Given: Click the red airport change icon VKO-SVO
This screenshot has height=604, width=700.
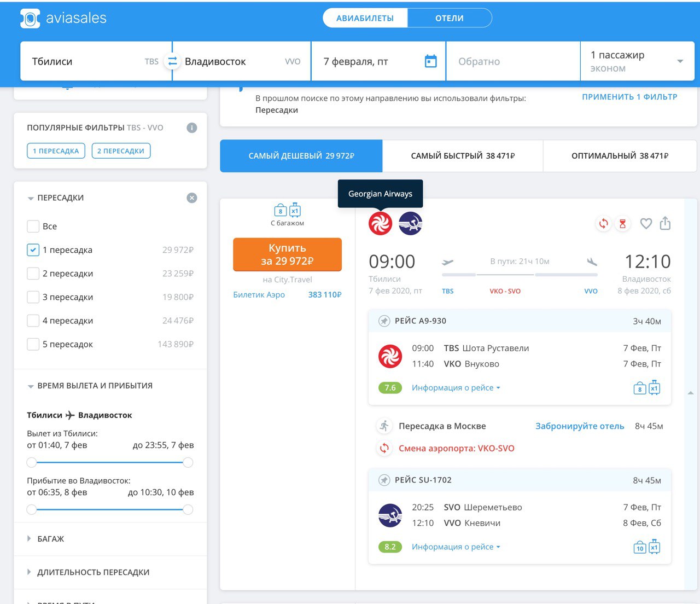Looking at the screenshot, I should (x=384, y=448).
